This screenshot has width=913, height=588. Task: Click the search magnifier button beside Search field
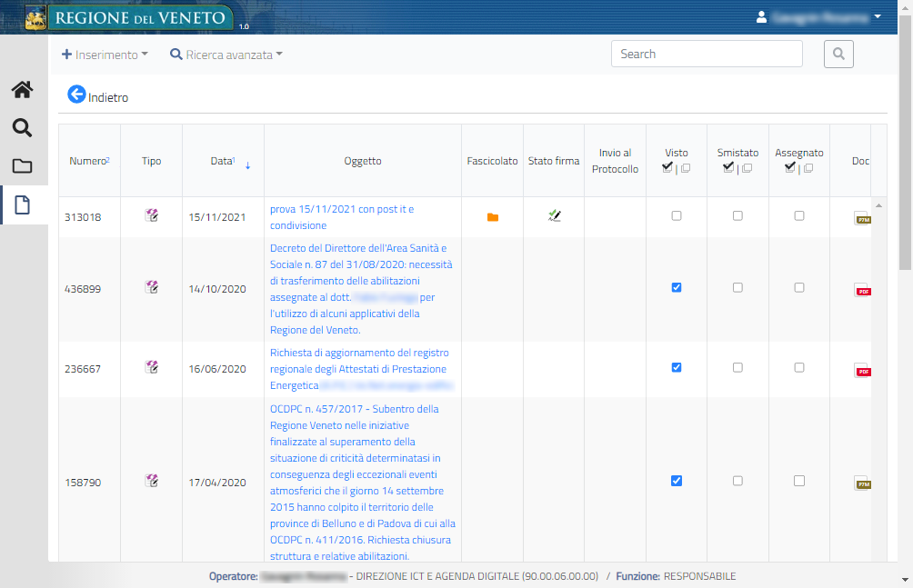pyautogui.click(x=838, y=55)
